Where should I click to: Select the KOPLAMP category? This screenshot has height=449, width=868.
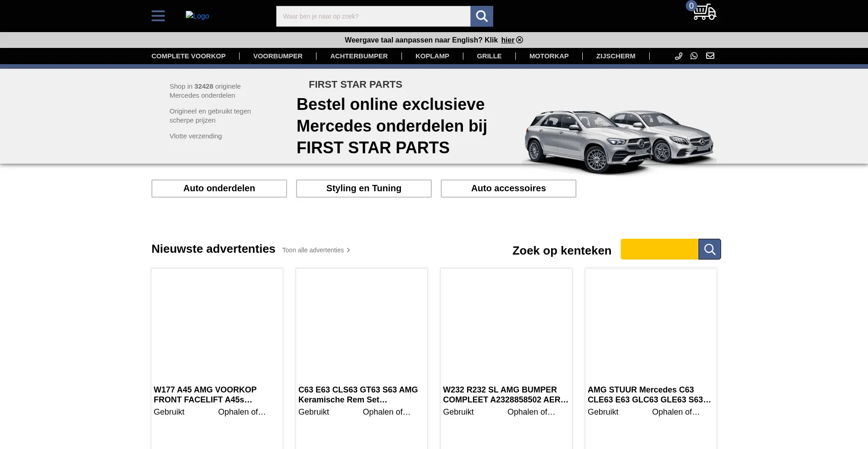pos(432,56)
